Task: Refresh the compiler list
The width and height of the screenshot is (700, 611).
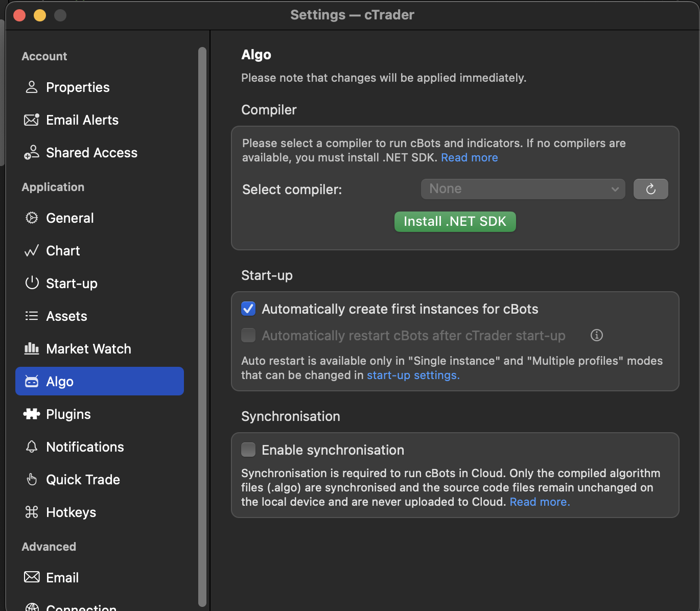Action: tap(650, 189)
